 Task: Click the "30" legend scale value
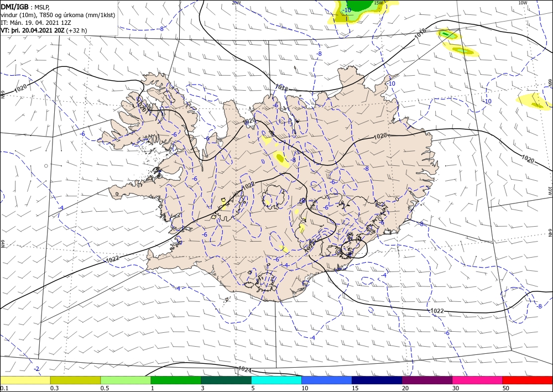click(456, 388)
